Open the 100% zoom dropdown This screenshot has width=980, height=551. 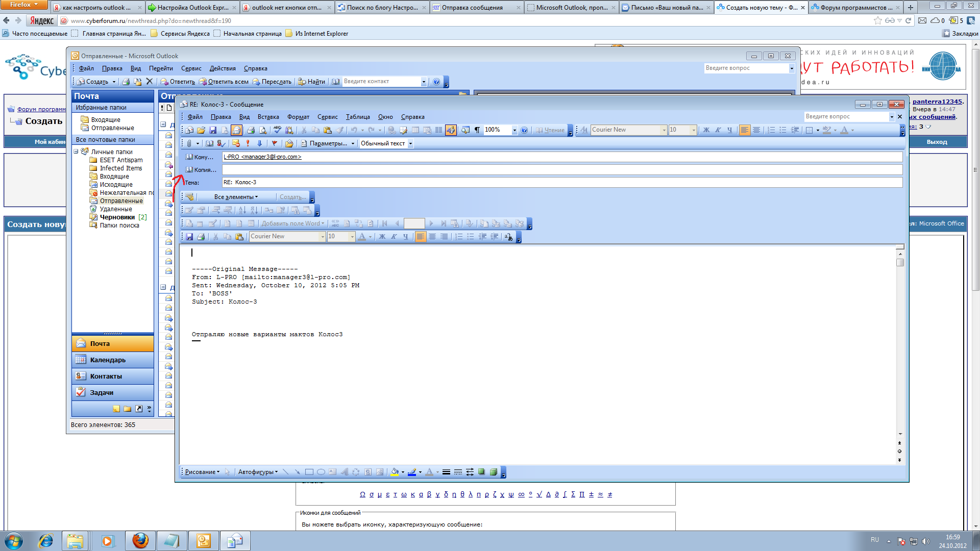click(514, 130)
